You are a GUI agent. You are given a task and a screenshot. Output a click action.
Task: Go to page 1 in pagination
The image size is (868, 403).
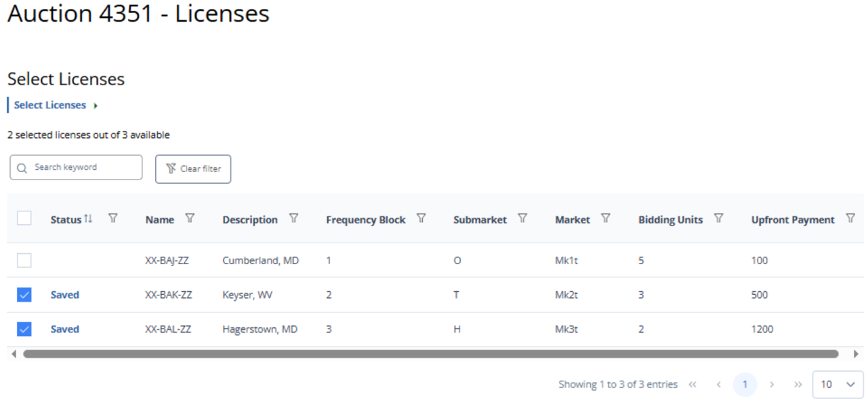click(745, 384)
